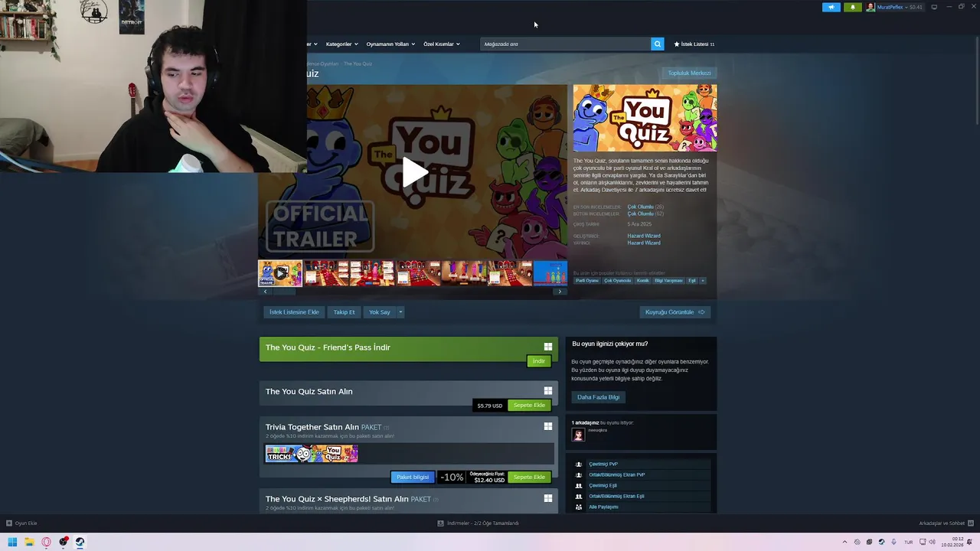Open the green notifications bell
This screenshot has width=980, height=551.
click(853, 7)
